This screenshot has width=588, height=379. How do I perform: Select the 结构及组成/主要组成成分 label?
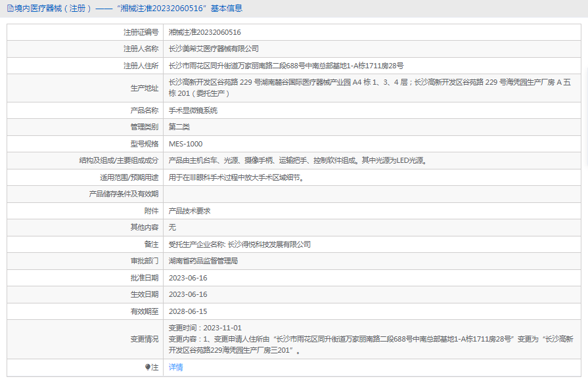119,160
